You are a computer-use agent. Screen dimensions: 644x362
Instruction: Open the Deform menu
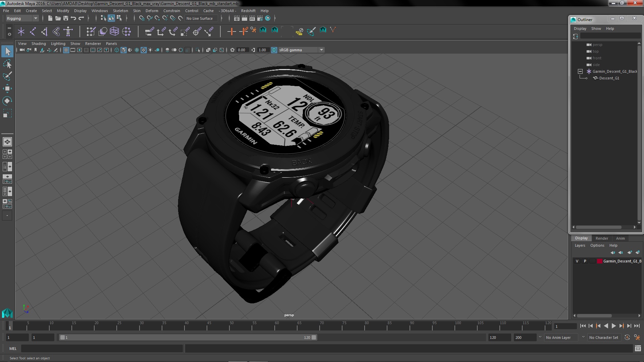[x=152, y=11]
